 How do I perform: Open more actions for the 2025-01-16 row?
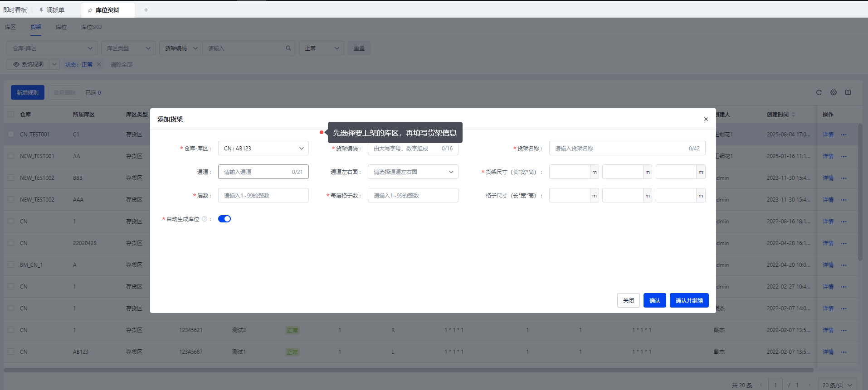click(844, 156)
